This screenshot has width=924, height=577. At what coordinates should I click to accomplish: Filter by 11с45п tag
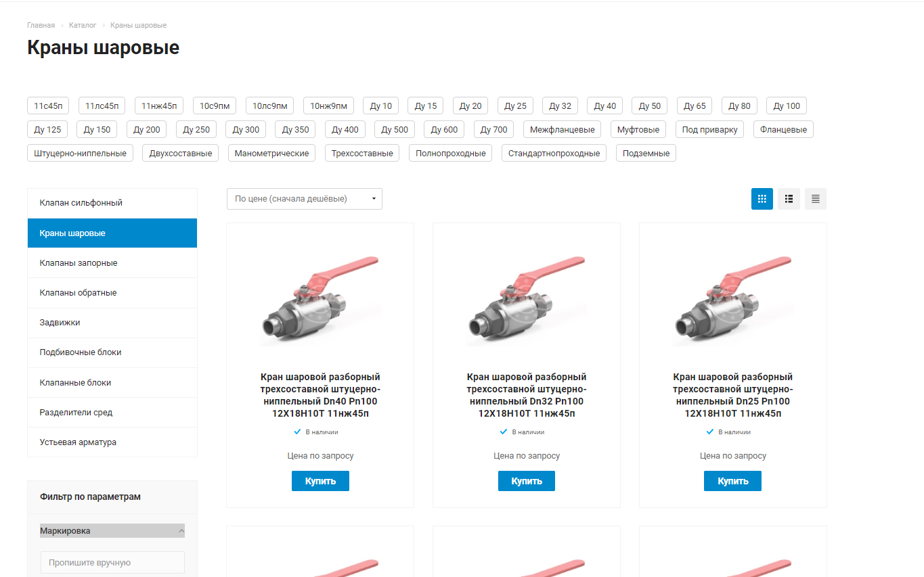[48, 106]
